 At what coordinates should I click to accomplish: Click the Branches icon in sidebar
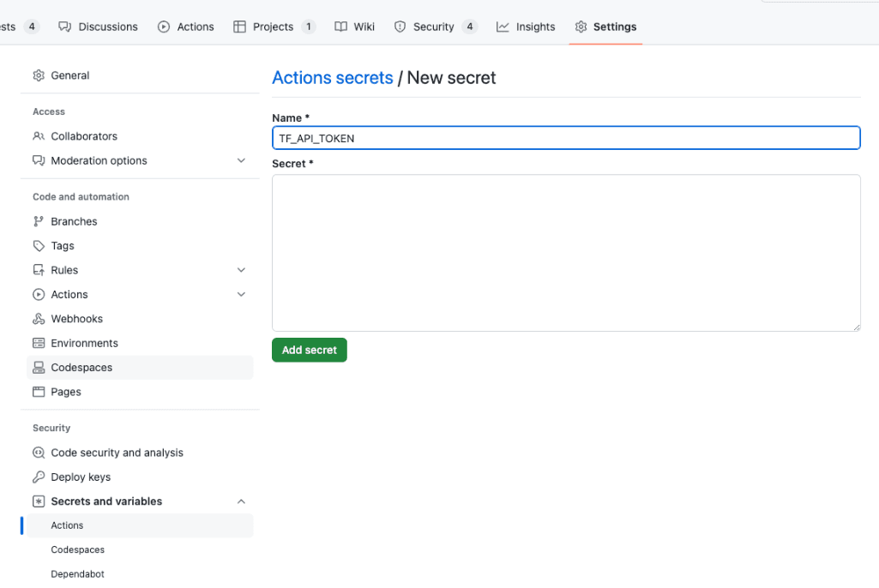(x=39, y=221)
